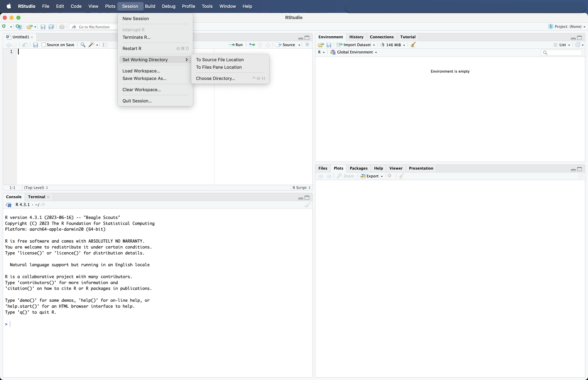
Task: Close the Untitled1 tab
Action: coord(32,37)
